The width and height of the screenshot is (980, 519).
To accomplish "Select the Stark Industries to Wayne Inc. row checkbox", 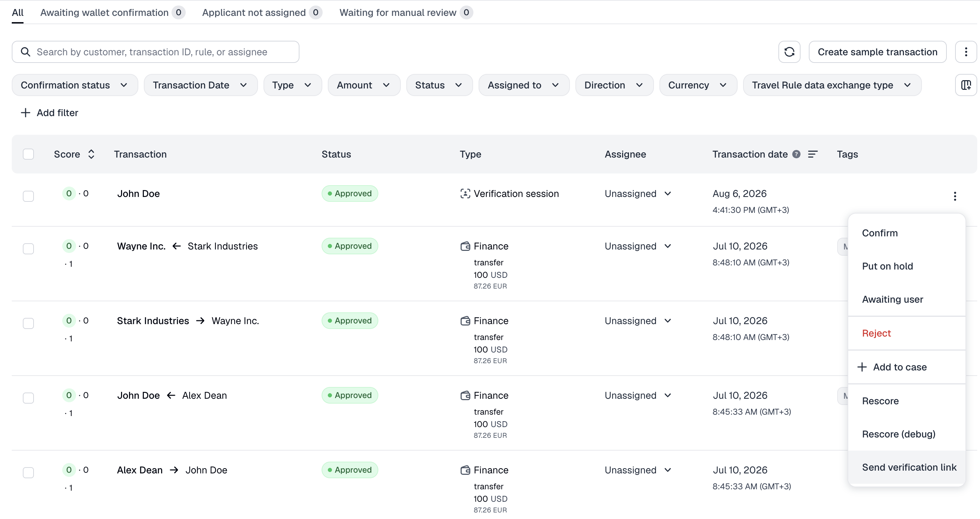I will [28, 323].
